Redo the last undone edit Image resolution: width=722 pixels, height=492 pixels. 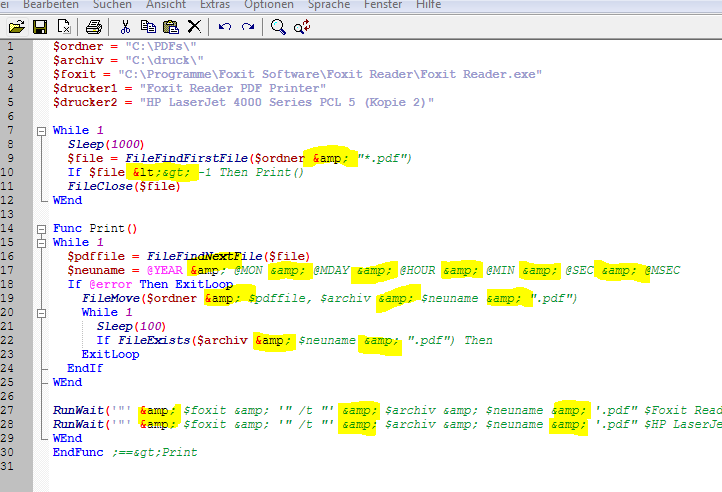point(247,26)
